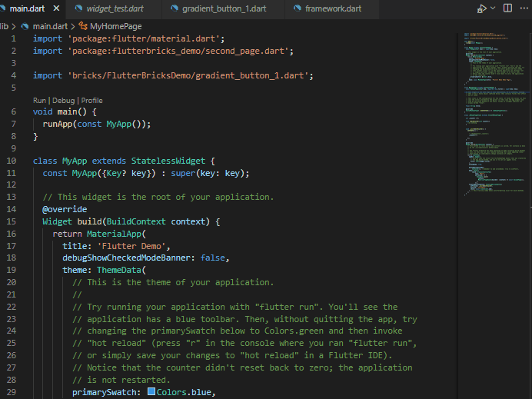Select MyHomePage in the breadcrumb
Image resolution: width=532 pixels, height=399 pixels.
tap(115, 26)
